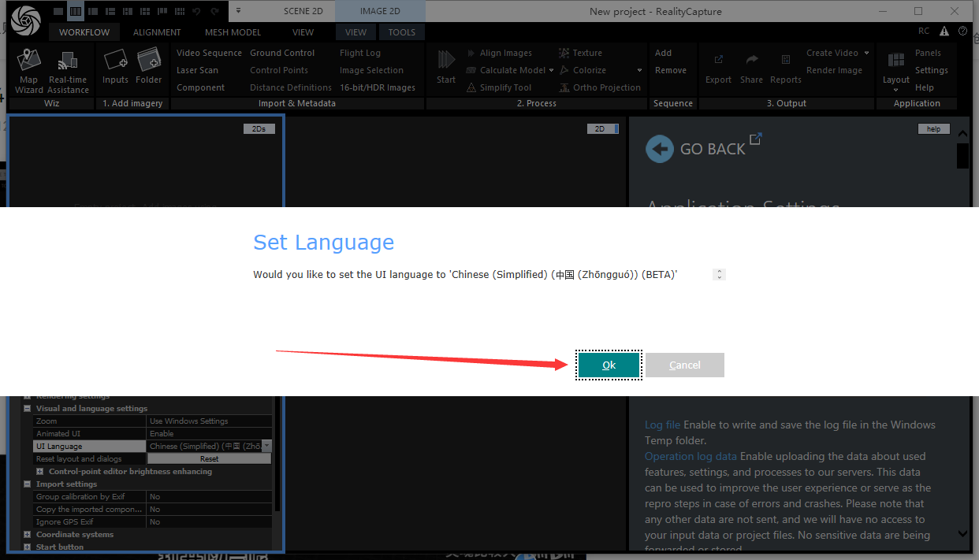The height and width of the screenshot is (560, 979).
Task: Open the quick access toolbar dropdown
Action: pyautogui.click(x=238, y=11)
